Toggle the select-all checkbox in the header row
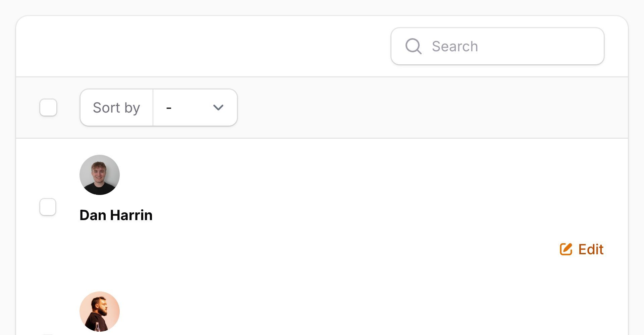The width and height of the screenshot is (644, 335). click(x=48, y=107)
